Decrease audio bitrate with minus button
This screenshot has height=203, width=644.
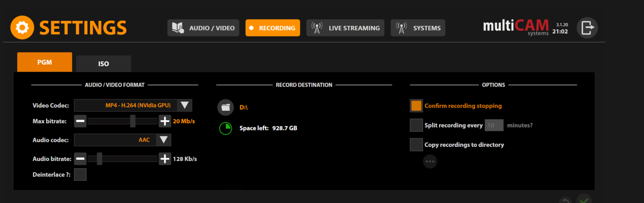pyautogui.click(x=80, y=159)
